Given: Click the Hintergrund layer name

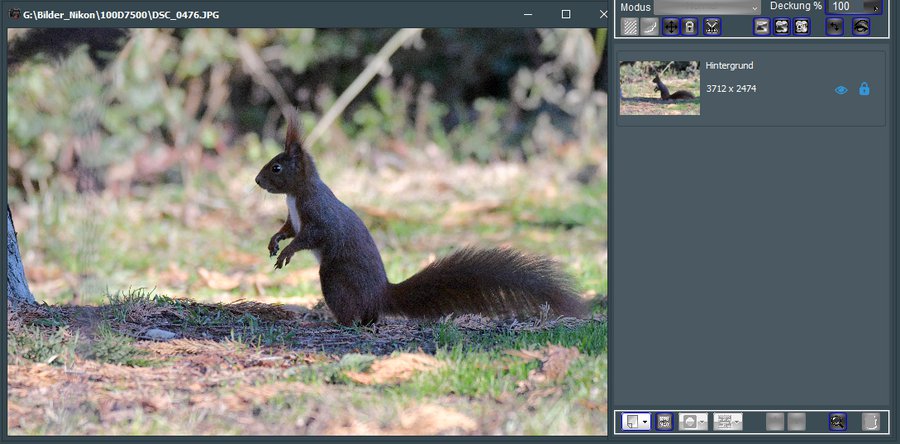Looking at the screenshot, I should 728,65.
